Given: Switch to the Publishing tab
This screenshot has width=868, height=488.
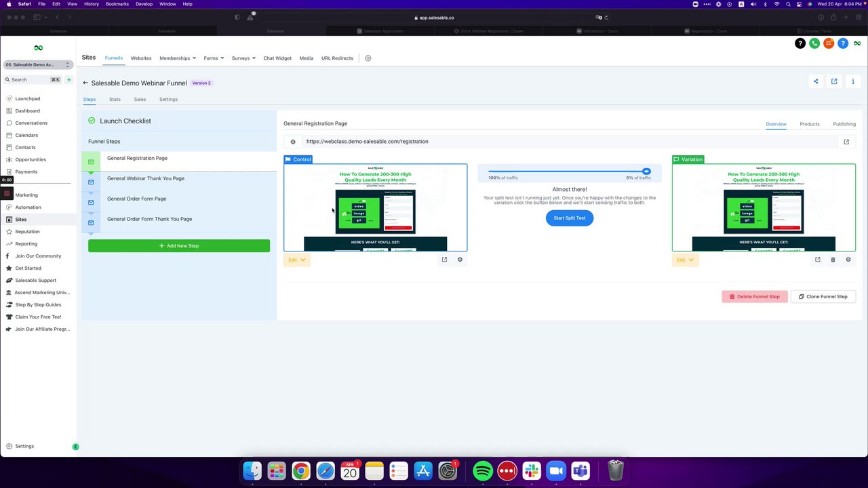Looking at the screenshot, I should pyautogui.click(x=844, y=124).
